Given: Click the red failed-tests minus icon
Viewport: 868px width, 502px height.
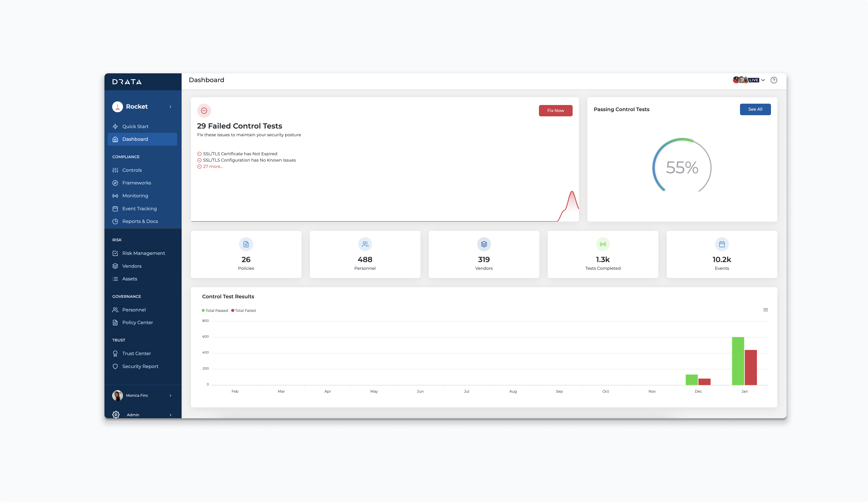Looking at the screenshot, I should pos(204,111).
